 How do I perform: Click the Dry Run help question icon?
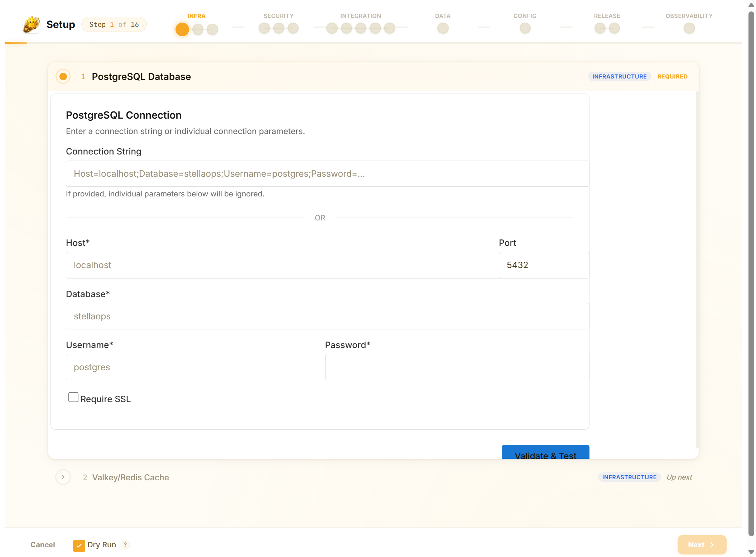coord(125,544)
